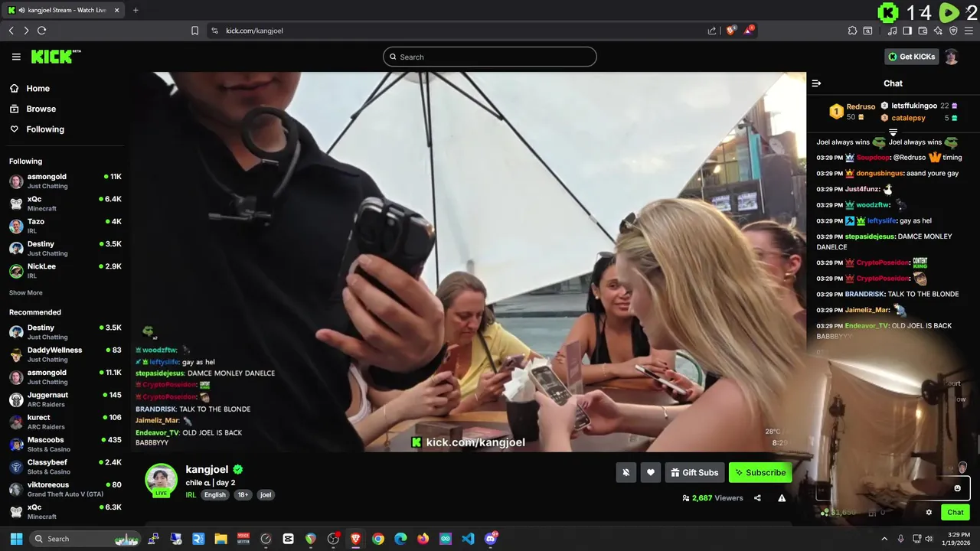Open Visual Studio Code from taskbar
This screenshot has height=551, width=980.
coord(468,539)
